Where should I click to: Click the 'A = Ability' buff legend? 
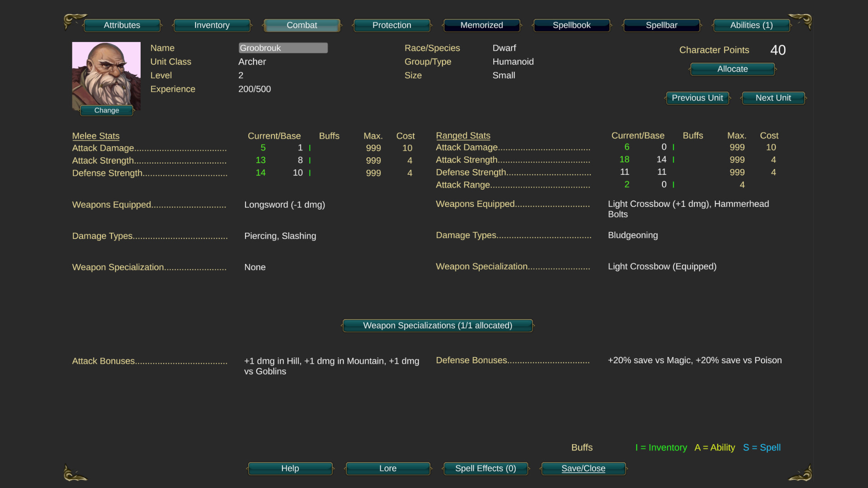click(714, 447)
